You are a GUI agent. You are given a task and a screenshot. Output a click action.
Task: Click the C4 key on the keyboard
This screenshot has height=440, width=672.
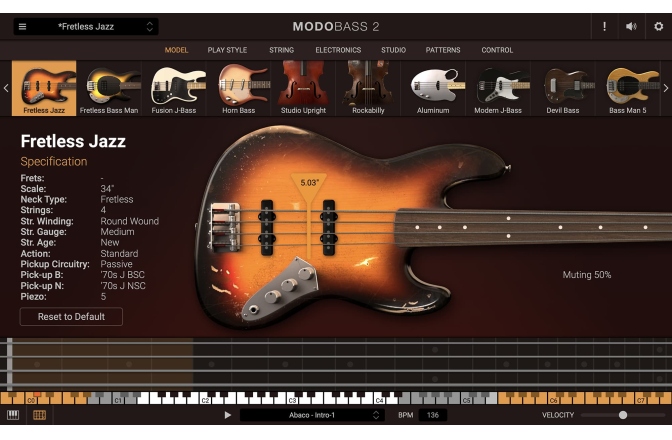[x=379, y=400]
